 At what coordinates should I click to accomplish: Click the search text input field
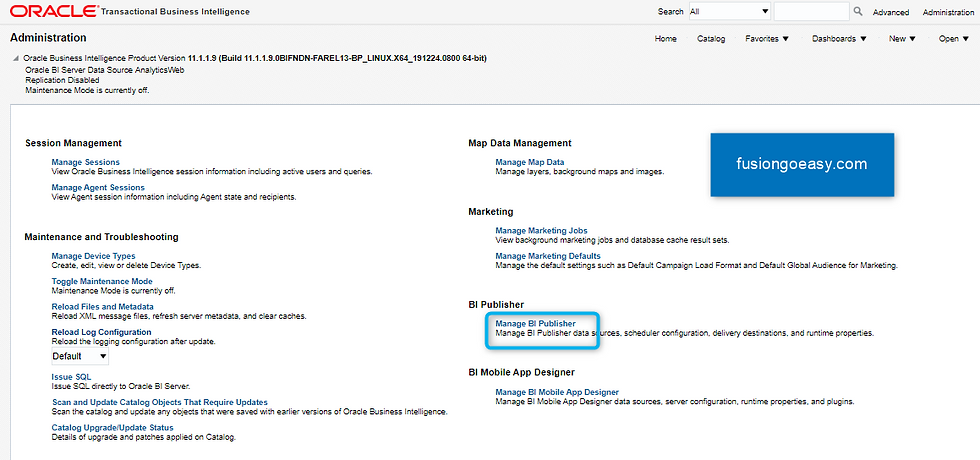(x=811, y=11)
